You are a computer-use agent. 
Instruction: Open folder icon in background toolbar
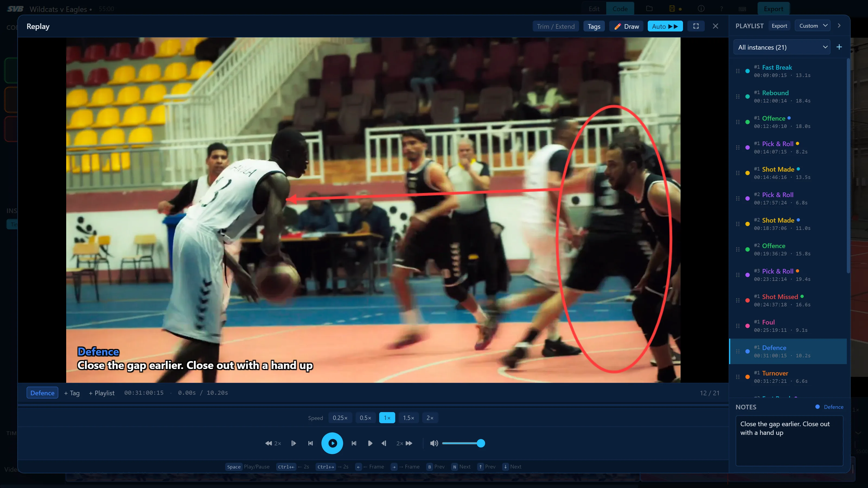(x=649, y=9)
